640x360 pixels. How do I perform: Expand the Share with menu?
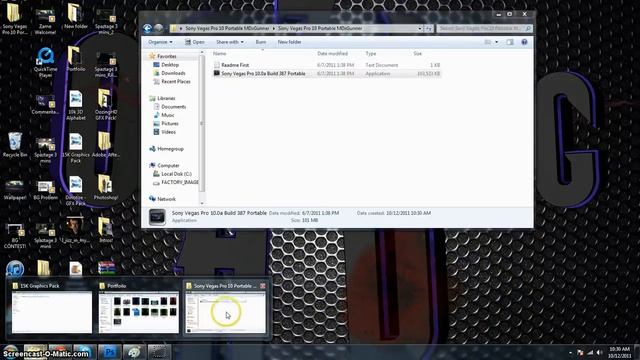tap(230, 42)
